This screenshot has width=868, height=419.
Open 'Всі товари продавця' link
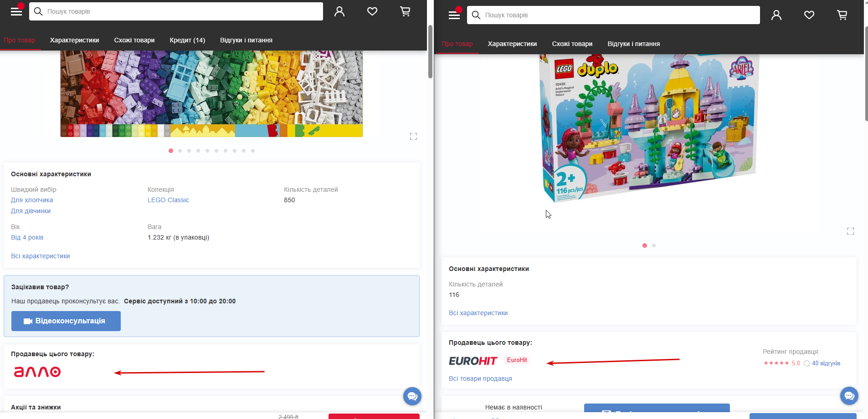click(480, 378)
